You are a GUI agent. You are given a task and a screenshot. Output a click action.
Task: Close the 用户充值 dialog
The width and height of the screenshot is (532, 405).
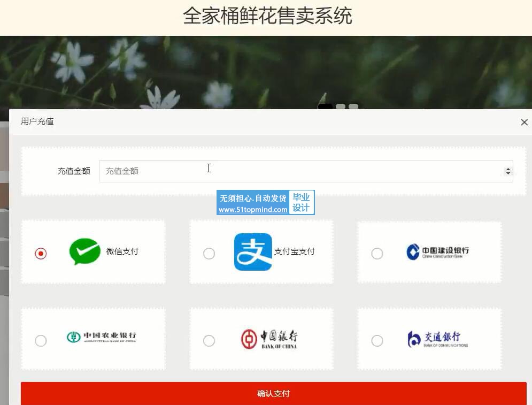pos(524,123)
